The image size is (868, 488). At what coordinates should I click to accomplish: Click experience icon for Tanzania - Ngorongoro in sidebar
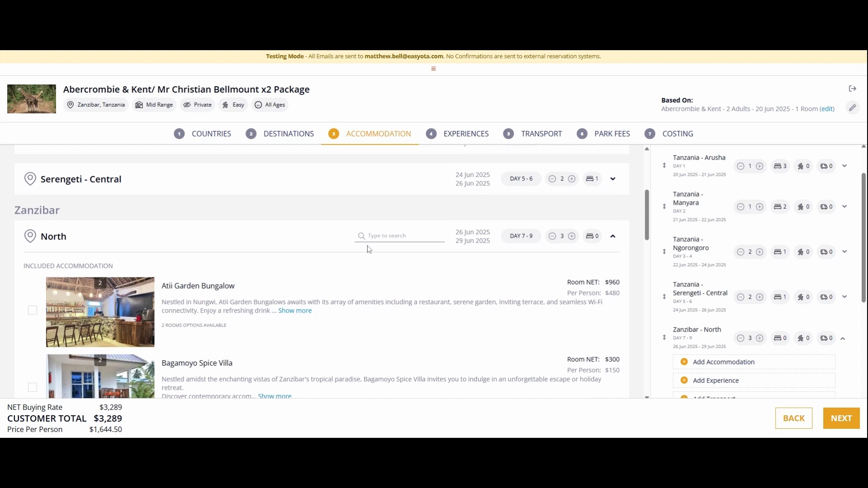801,252
